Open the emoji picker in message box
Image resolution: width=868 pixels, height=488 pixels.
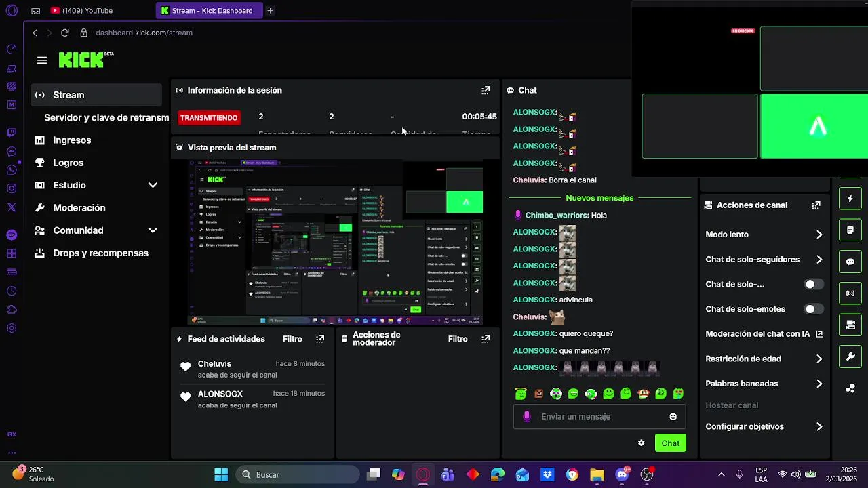point(673,417)
